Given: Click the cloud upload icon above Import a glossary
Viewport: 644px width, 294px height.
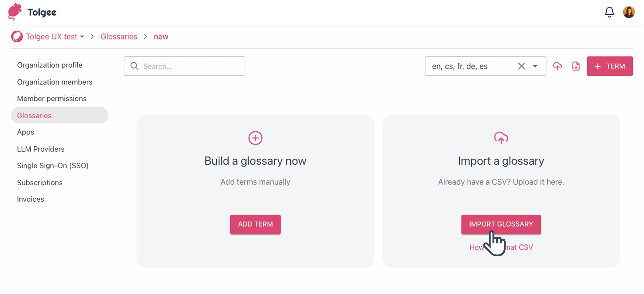Looking at the screenshot, I should pyautogui.click(x=501, y=138).
